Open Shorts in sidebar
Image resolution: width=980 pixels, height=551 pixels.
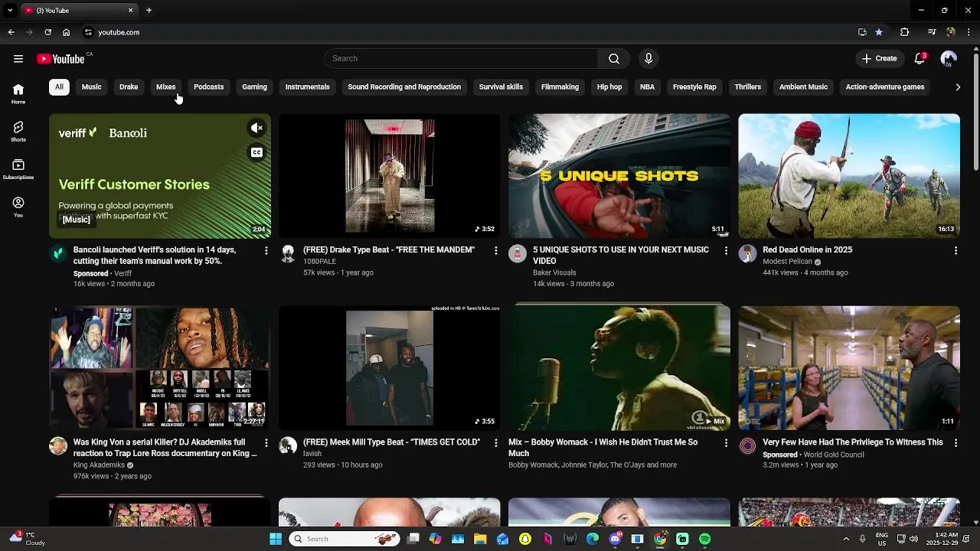point(18,132)
